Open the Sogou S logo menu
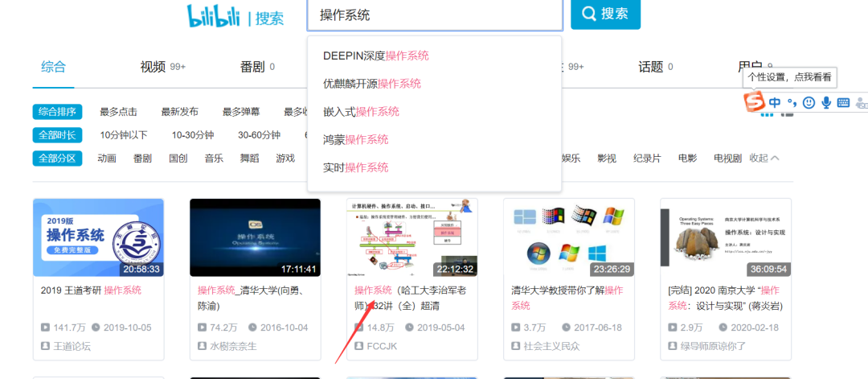This screenshot has height=379, width=868. coord(753,102)
